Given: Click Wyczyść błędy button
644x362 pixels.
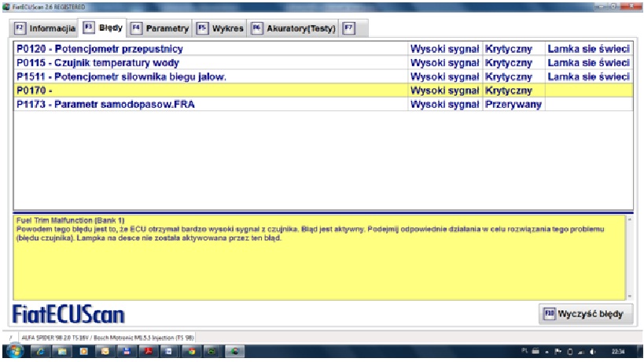Looking at the screenshot, I should (x=585, y=314).
